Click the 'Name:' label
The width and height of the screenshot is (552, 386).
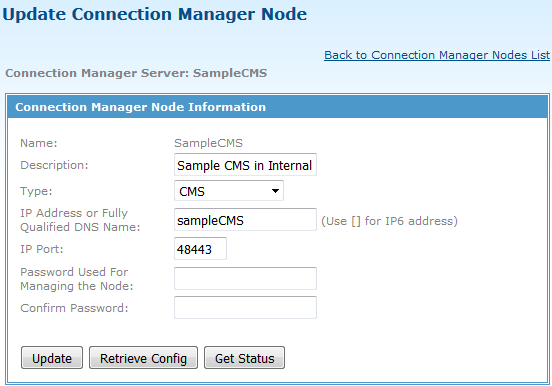[38, 143]
